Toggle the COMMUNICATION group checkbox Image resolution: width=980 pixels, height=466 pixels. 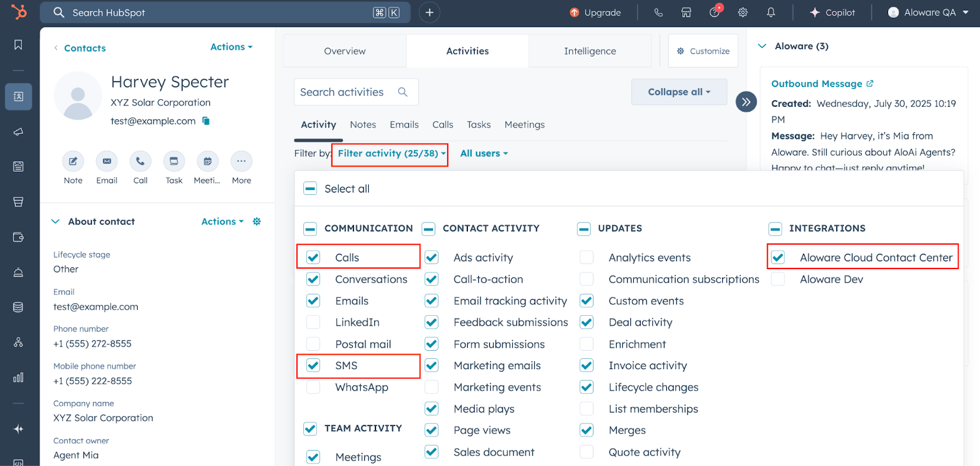pos(311,229)
